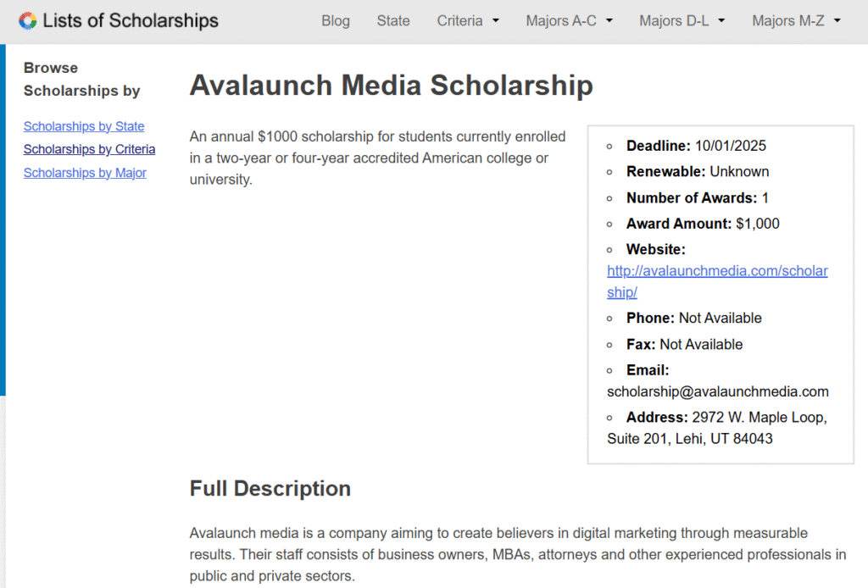Select the Deadline 10/01/2025 entry
This screenshot has height=588, width=868.
(696, 146)
